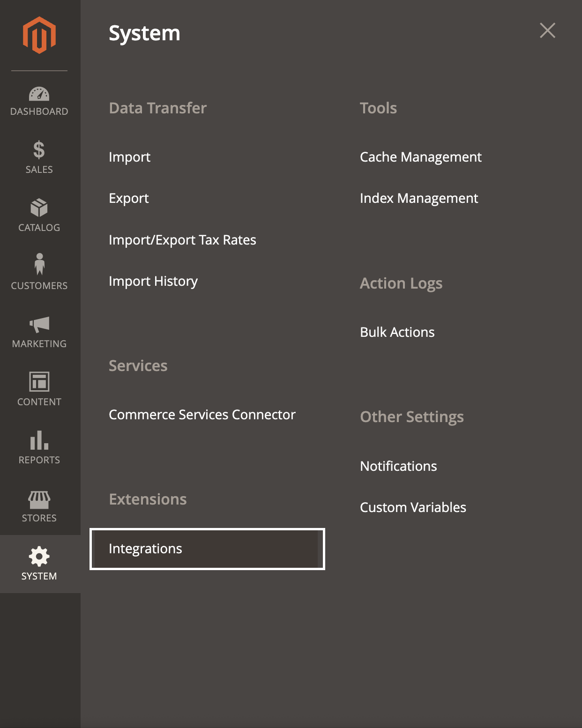
Task: Click the Magento logo icon
Action: [39, 35]
